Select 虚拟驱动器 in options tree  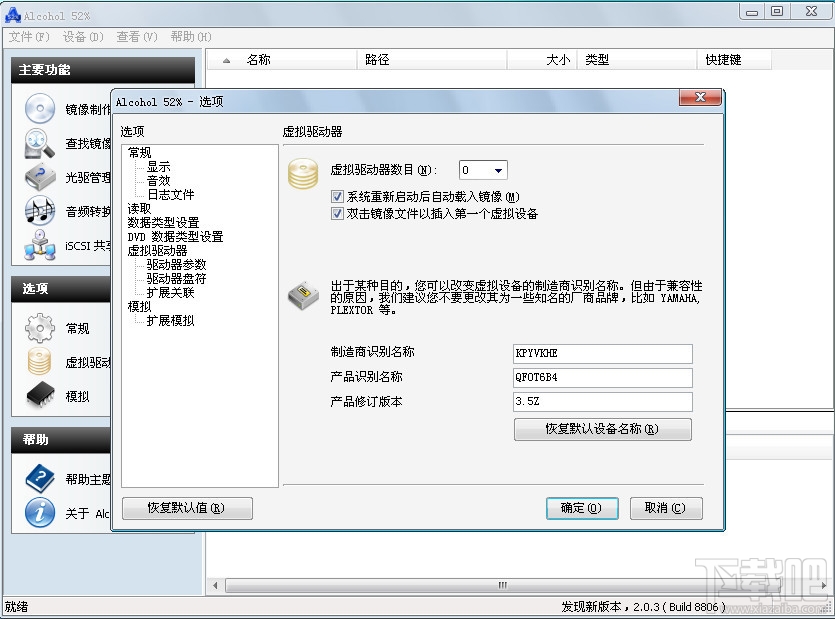[158, 250]
